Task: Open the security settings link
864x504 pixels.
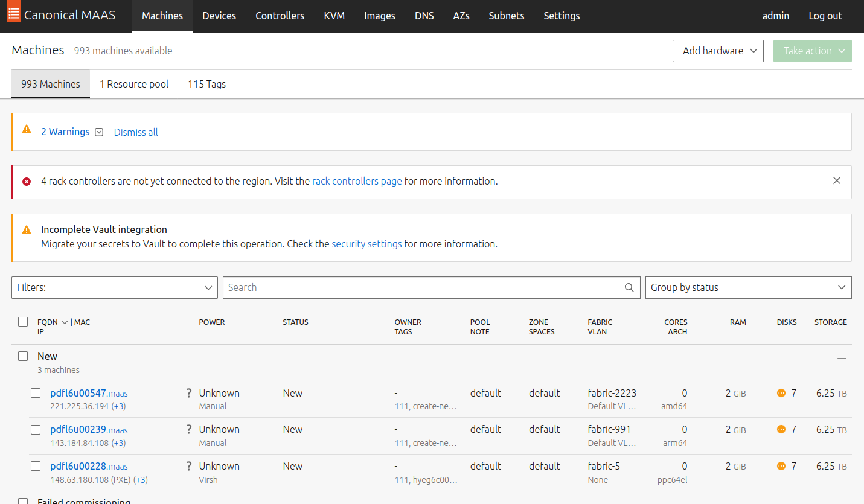Action: coord(366,244)
